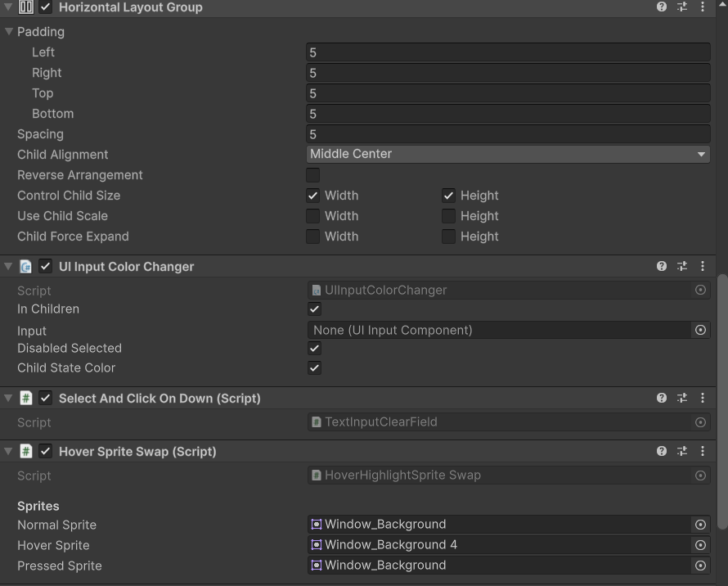Viewport: 728px width, 586px height.
Task: Collapse the Hover Sprite Swap component
Action: coord(8,451)
